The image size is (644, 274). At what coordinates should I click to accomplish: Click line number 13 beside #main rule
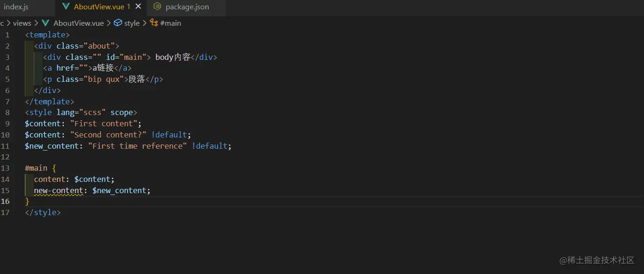pos(7,168)
